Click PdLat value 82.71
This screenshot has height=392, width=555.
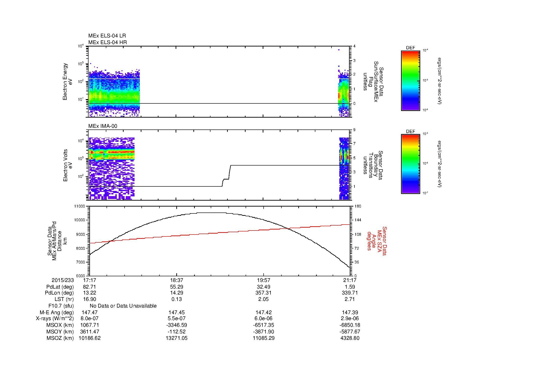click(x=89, y=287)
